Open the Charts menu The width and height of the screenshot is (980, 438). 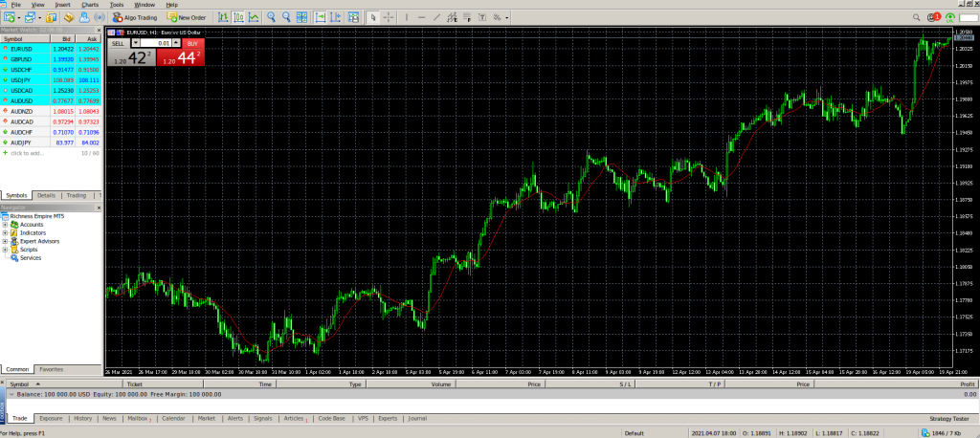[90, 5]
